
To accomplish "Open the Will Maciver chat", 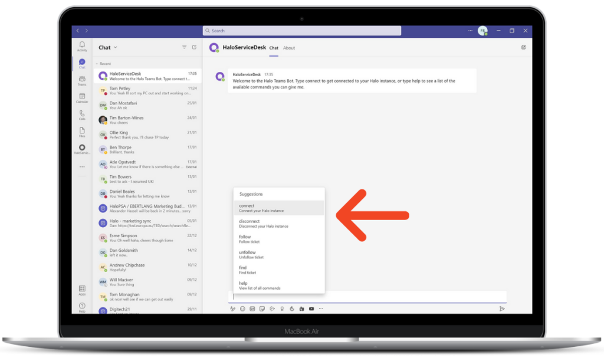I will click(x=147, y=282).
